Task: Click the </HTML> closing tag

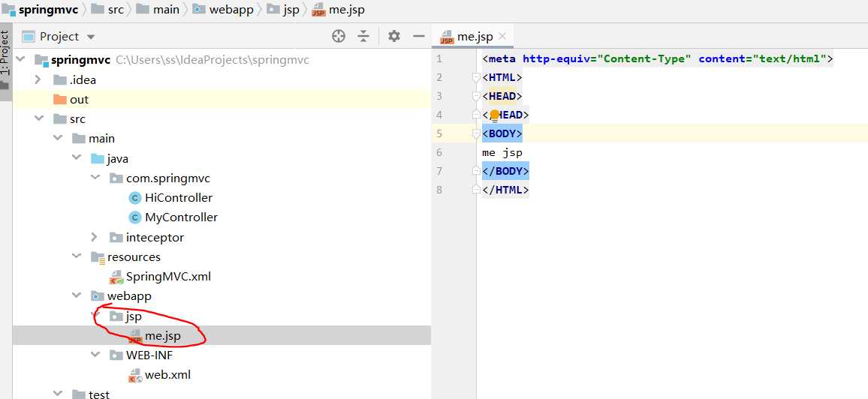Action: [x=505, y=190]
